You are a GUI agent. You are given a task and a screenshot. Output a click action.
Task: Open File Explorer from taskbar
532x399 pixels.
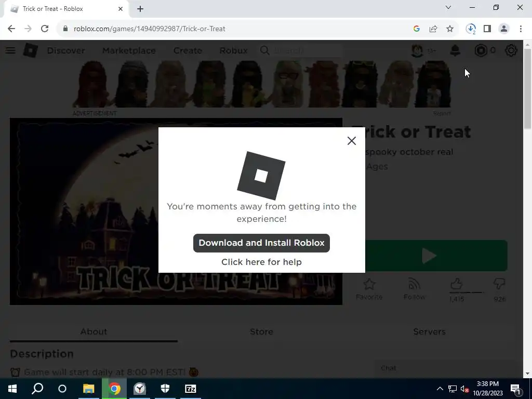[88, 389]
